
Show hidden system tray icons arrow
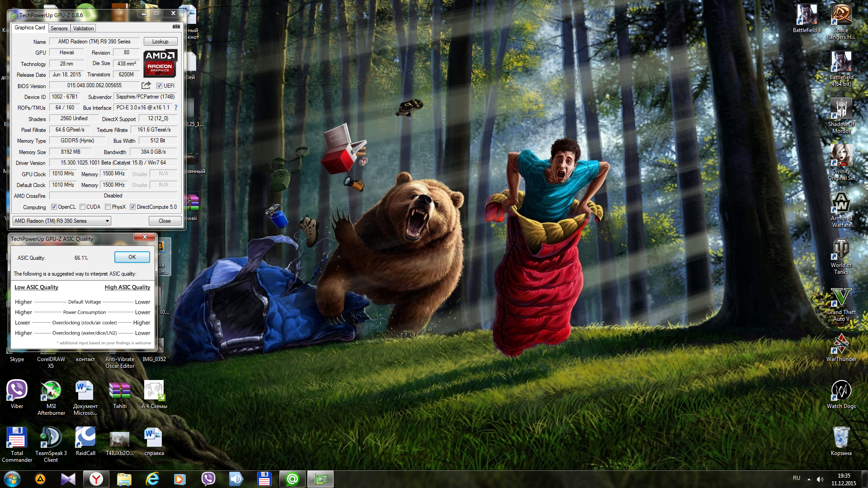809,479
